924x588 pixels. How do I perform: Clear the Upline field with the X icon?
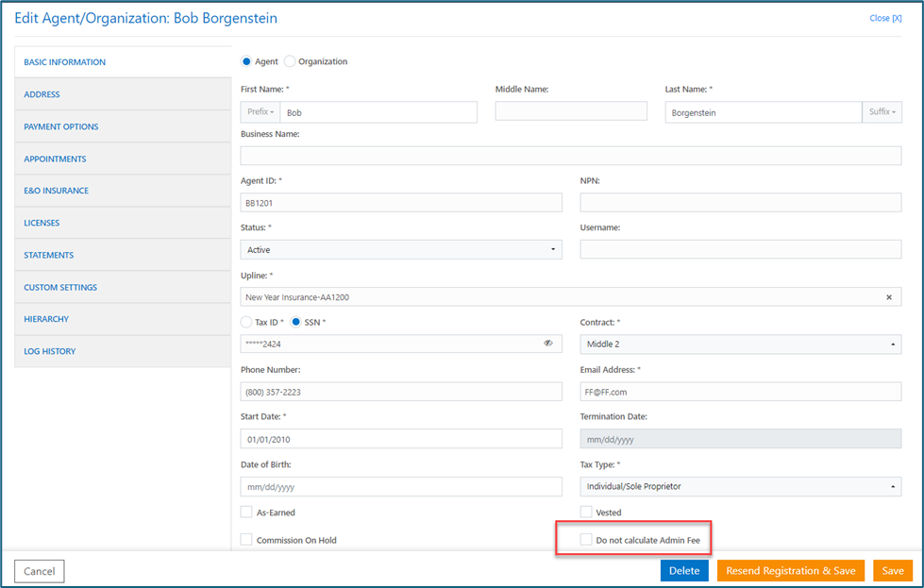pyautogui.click(x=889, y=297)
